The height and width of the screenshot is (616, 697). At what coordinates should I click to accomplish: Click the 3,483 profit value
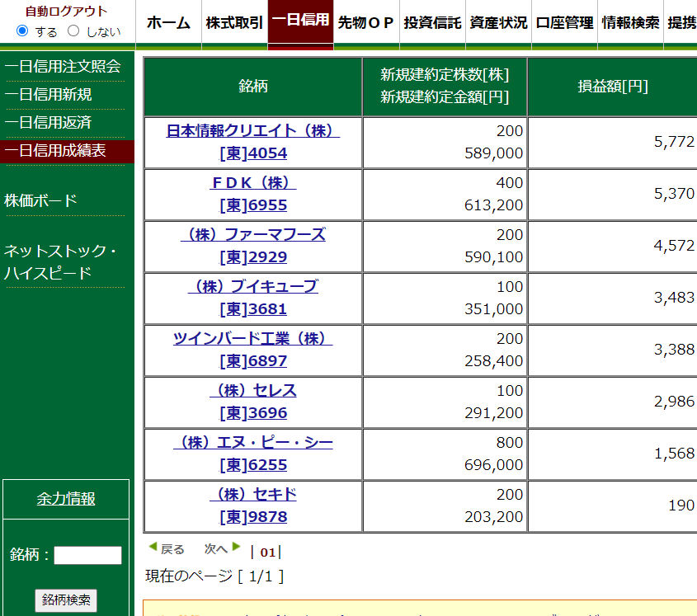pos(674,298)
